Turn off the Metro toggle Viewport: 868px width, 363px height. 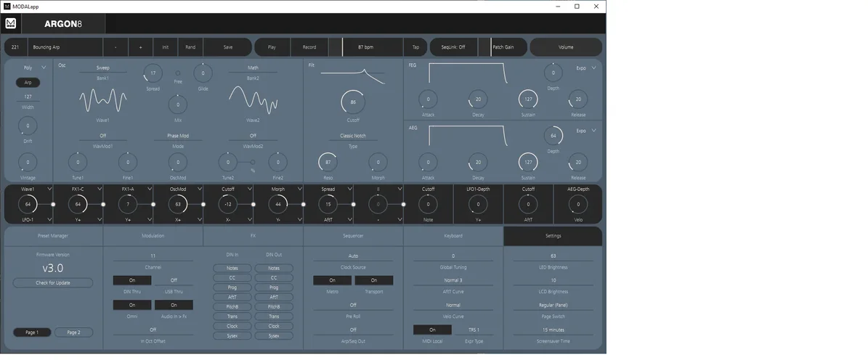coord(332,280)
